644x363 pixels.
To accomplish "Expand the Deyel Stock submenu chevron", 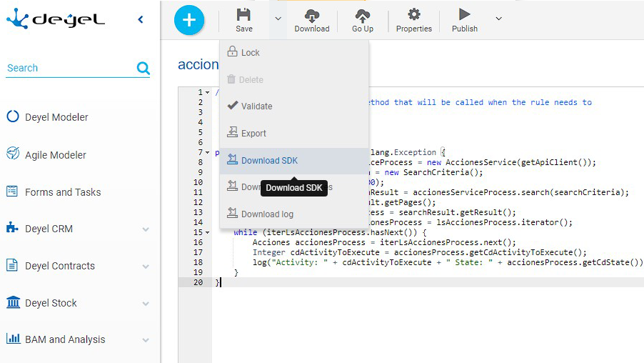I will 146,304.
